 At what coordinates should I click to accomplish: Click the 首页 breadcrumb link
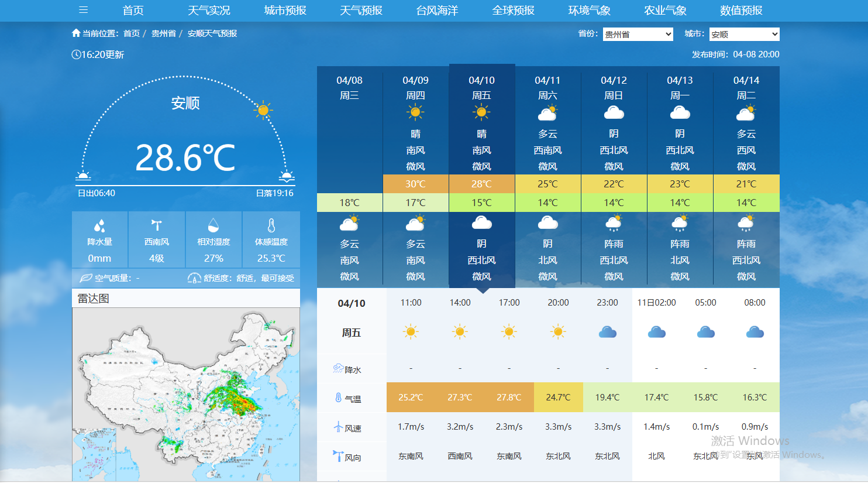(132, 33)
